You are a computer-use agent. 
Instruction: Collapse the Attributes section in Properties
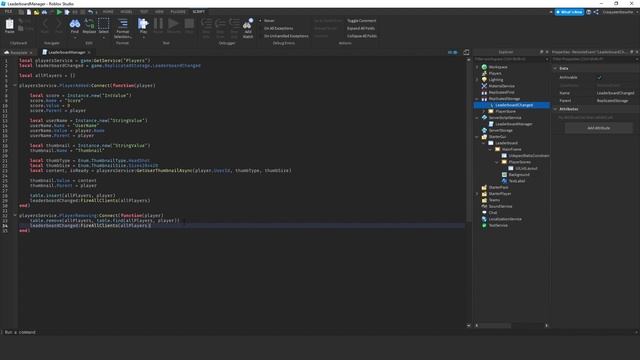[556, 109]
